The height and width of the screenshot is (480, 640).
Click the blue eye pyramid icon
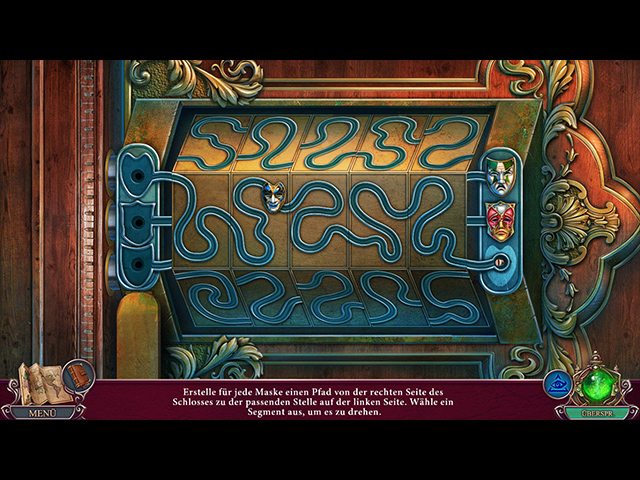tap(557, 385)
